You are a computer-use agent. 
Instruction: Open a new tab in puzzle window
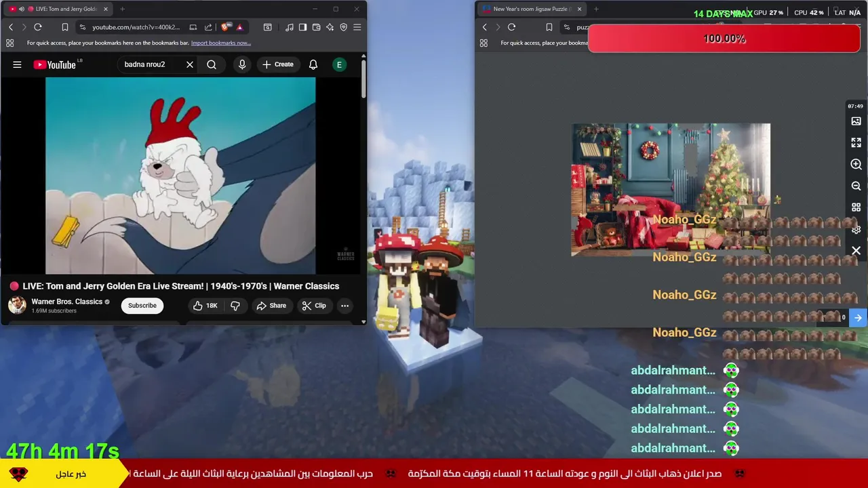(596, 9)
